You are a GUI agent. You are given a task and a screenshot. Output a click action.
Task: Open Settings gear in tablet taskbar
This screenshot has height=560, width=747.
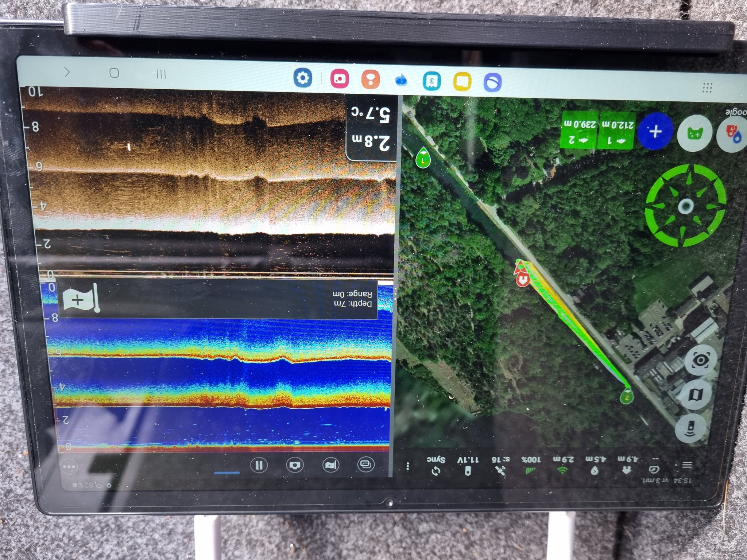tap(303, 78)
